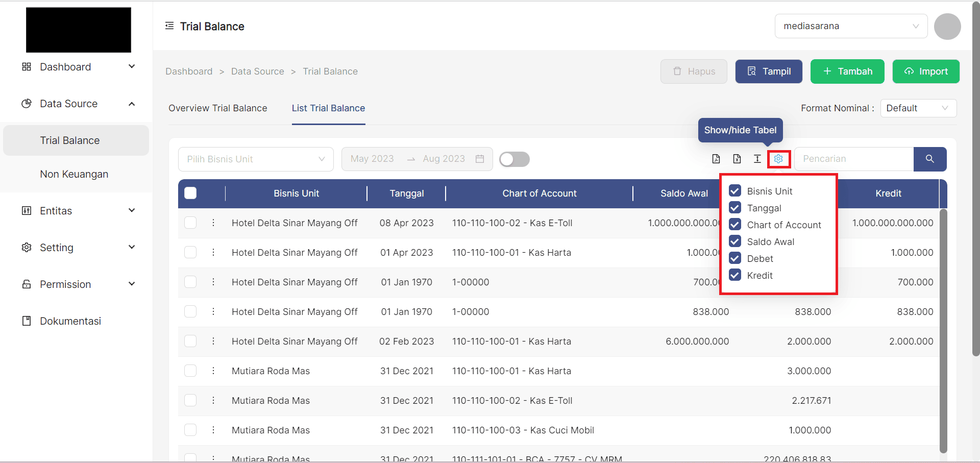Export the table to PDF
Image resolution: width=980 pixels, height=463 pixels.
pyautogui.click(x=716, y=159)
